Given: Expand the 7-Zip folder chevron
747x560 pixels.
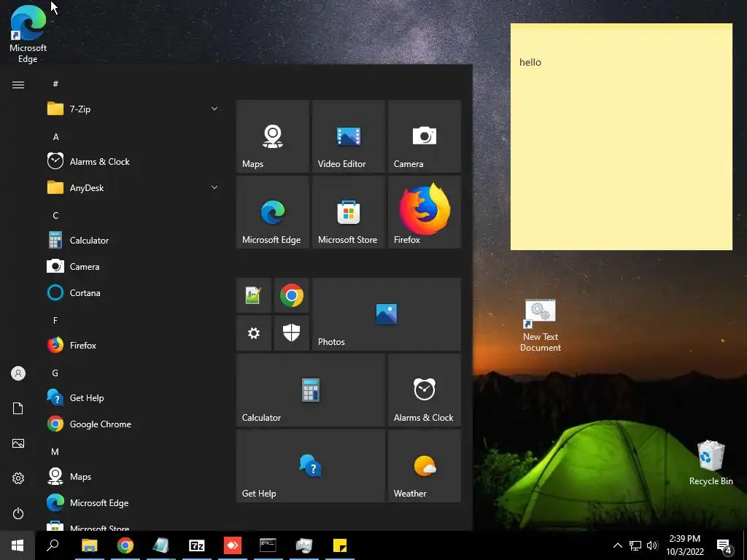Looking at the screenshot, I should pyautogui.click(x=214, y=109).
